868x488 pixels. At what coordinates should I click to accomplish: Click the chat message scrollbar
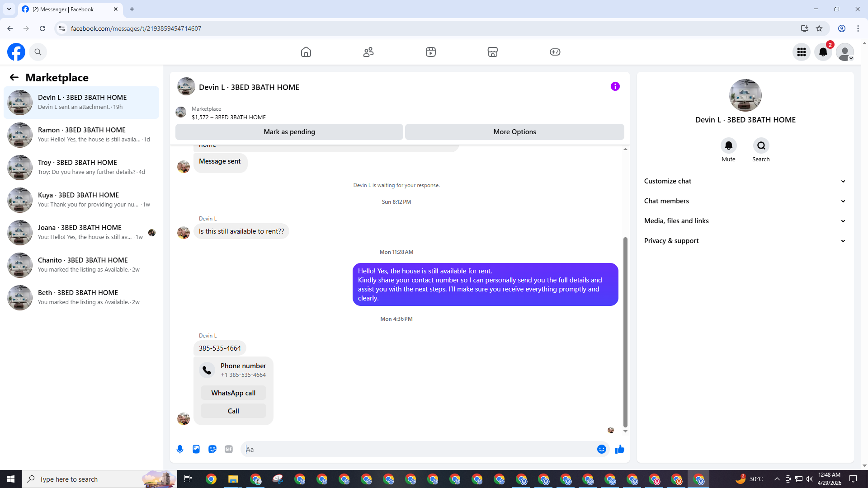(625, 332)
